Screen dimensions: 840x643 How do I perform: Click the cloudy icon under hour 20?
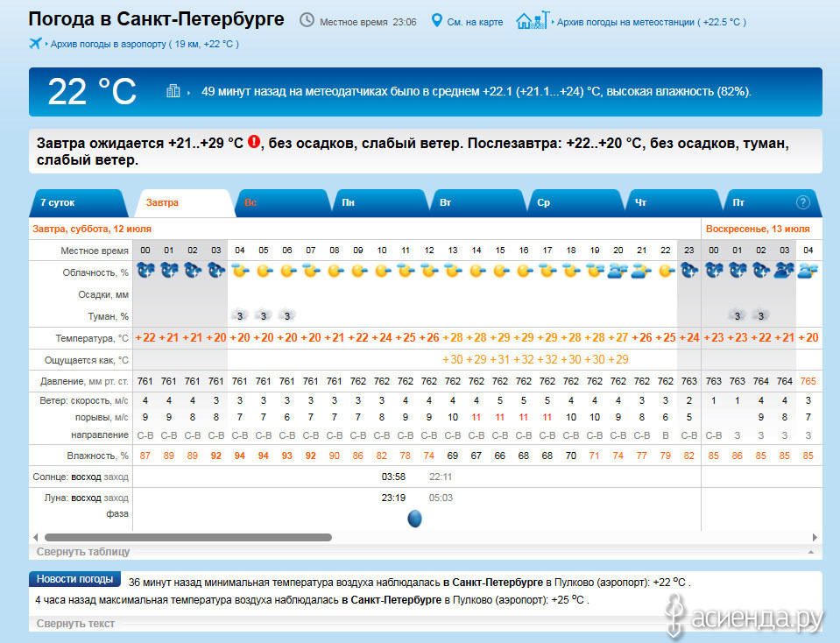pos(618,271)
